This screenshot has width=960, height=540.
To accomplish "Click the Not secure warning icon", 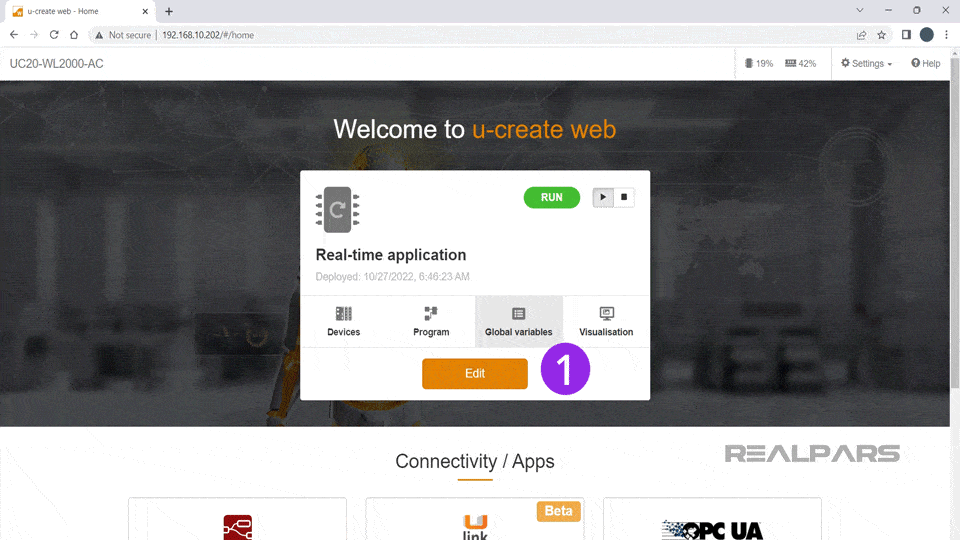I will point(99,35).
